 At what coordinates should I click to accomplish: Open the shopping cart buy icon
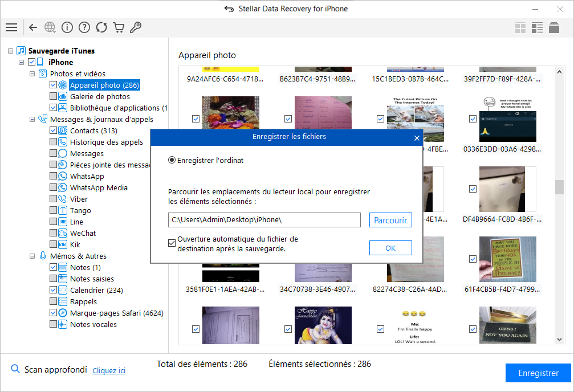(119, 27)
